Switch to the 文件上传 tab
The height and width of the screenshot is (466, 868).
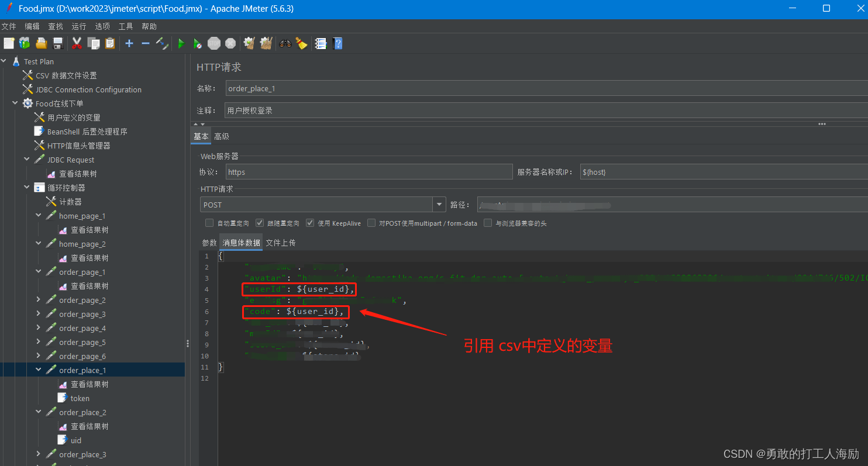[x=281, y=243]
